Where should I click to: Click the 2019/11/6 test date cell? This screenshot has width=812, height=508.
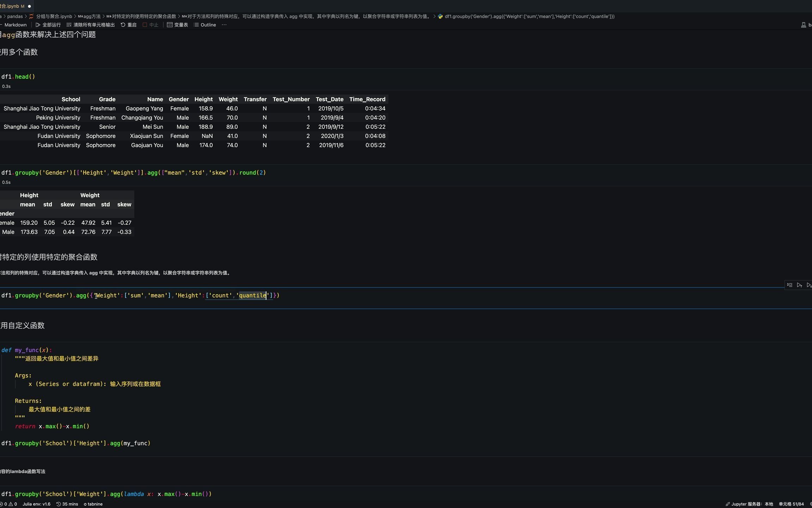point(331,145)
